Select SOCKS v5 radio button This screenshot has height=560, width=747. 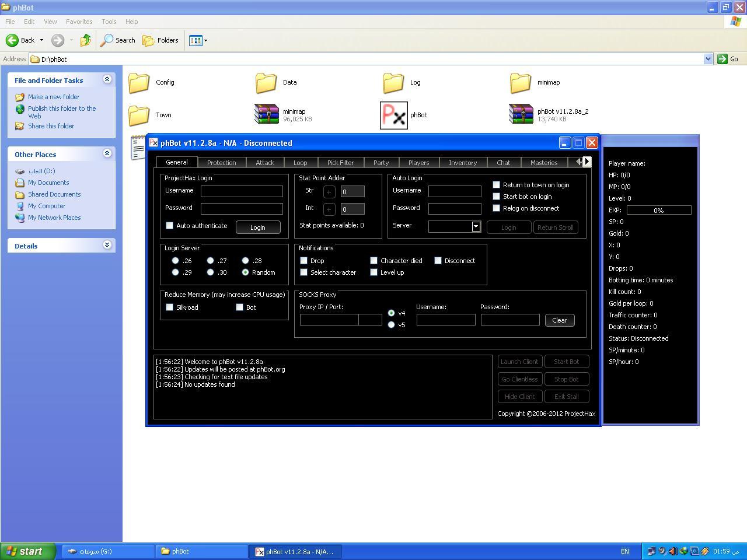coord(392,325)
